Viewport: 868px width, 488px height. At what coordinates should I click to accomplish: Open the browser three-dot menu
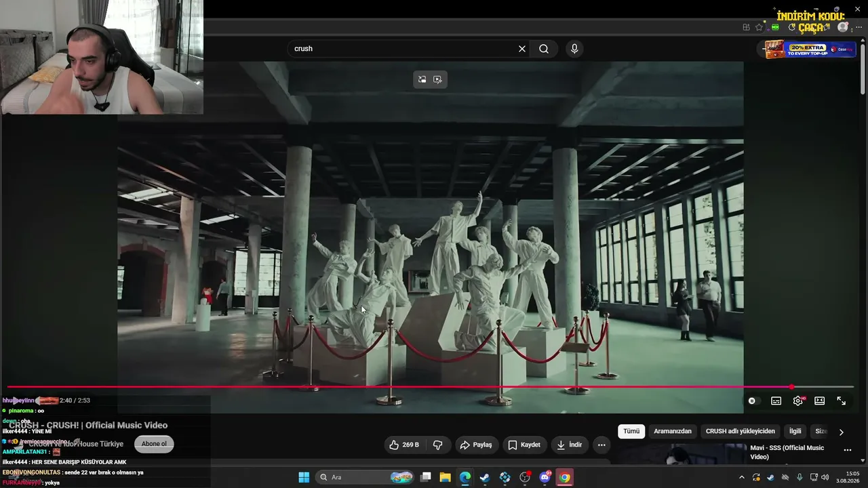859,27
